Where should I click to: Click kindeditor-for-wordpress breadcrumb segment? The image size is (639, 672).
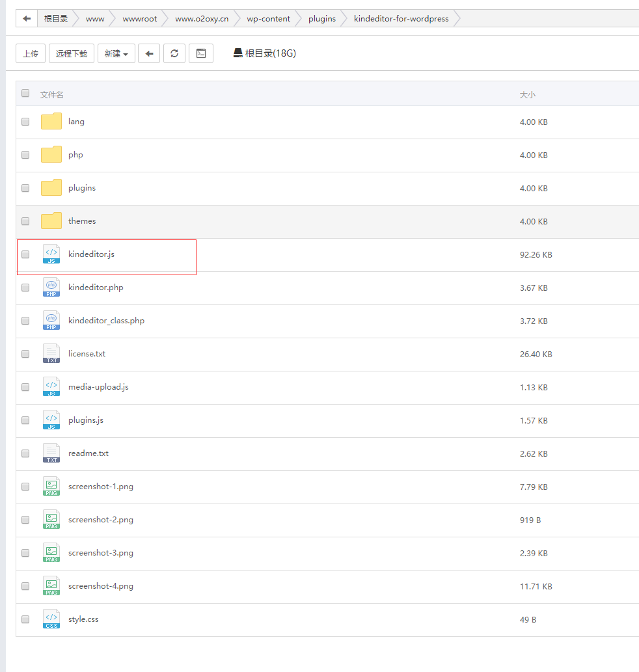coord(401,19)
